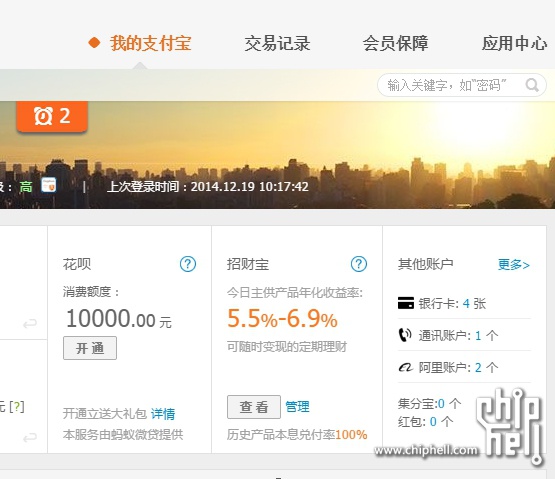The height and width of the screenshot is (479, 555).
Task: Click the security shield icon beside 高
Action: click(x=48, y=185)
